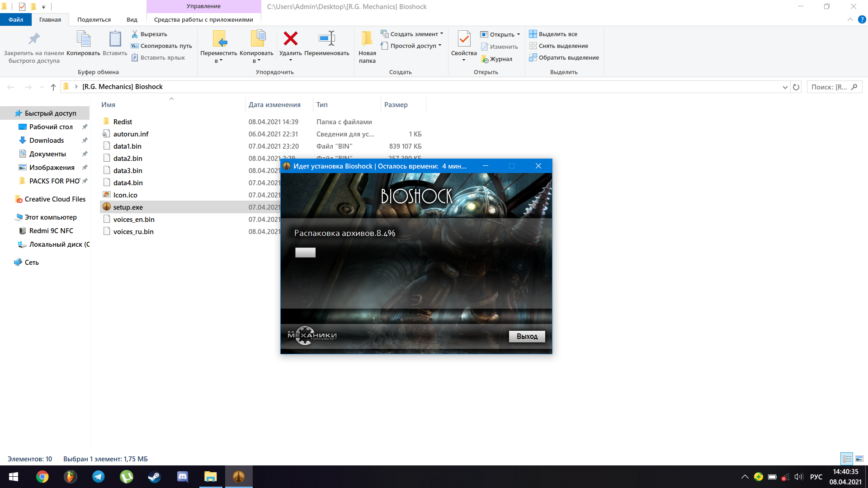
Task: Click the Управление contextual tab
Action: click(x=203, y=6)
